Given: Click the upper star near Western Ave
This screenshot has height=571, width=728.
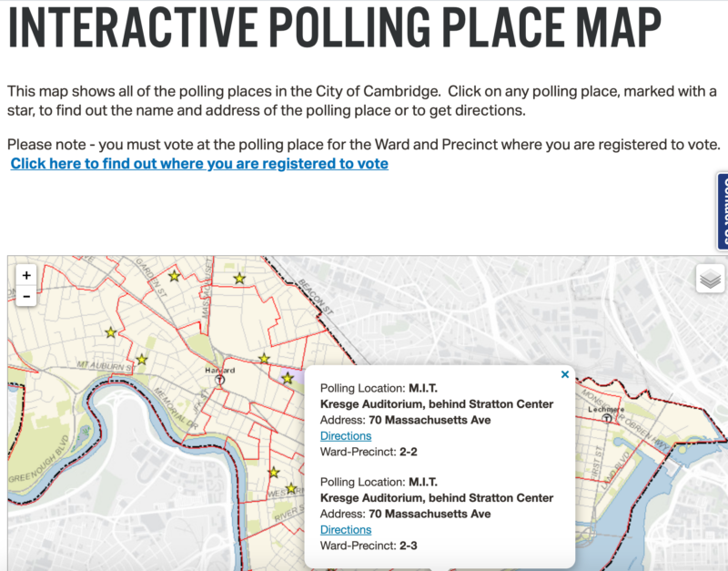Looking at the screenshot, I should 274,473.
